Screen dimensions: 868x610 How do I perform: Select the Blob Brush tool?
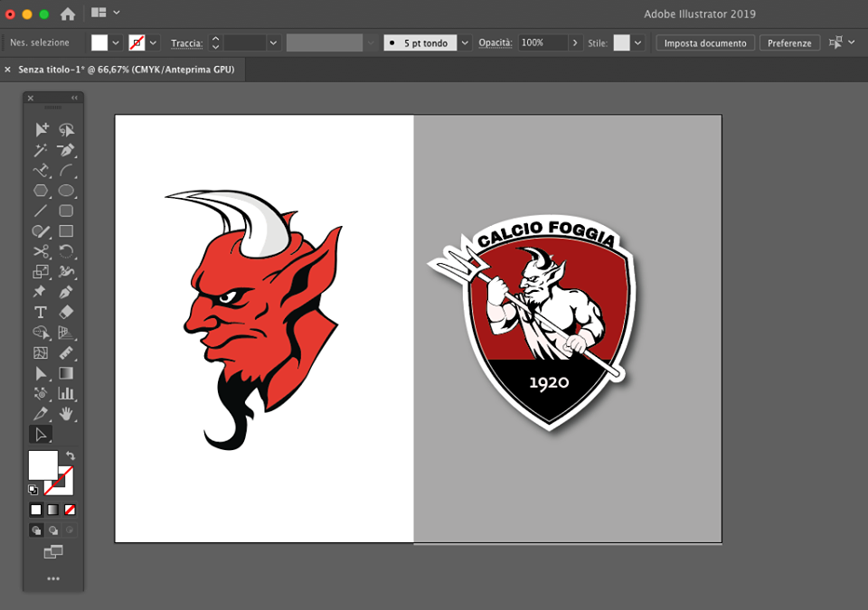pos(41,231)
